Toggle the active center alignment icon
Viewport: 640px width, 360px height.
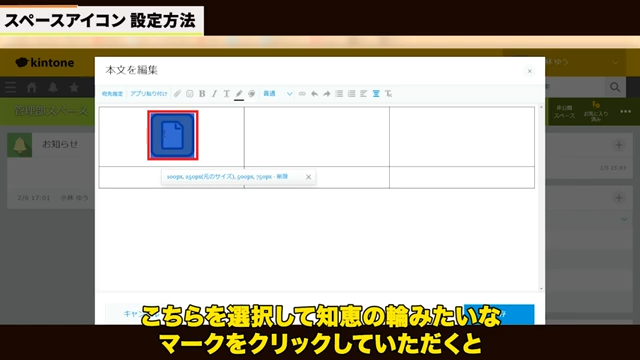pyautogui.click(x=376, y=94)
